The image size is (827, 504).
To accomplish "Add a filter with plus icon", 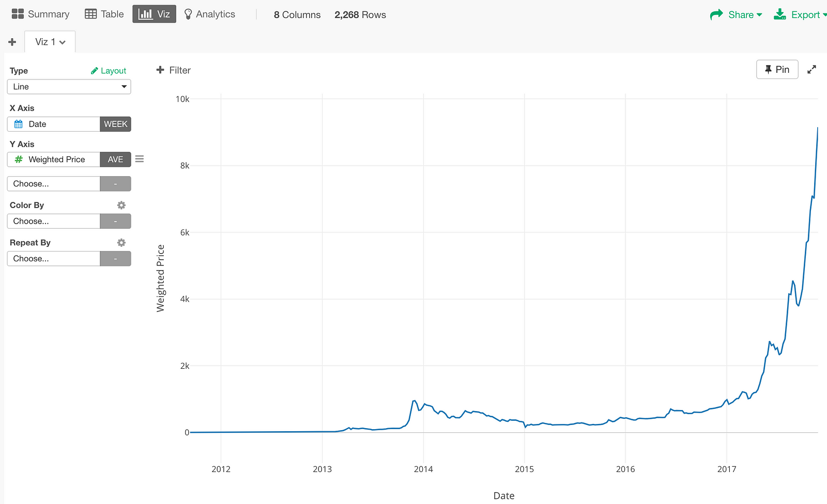I will coord(160,70).
